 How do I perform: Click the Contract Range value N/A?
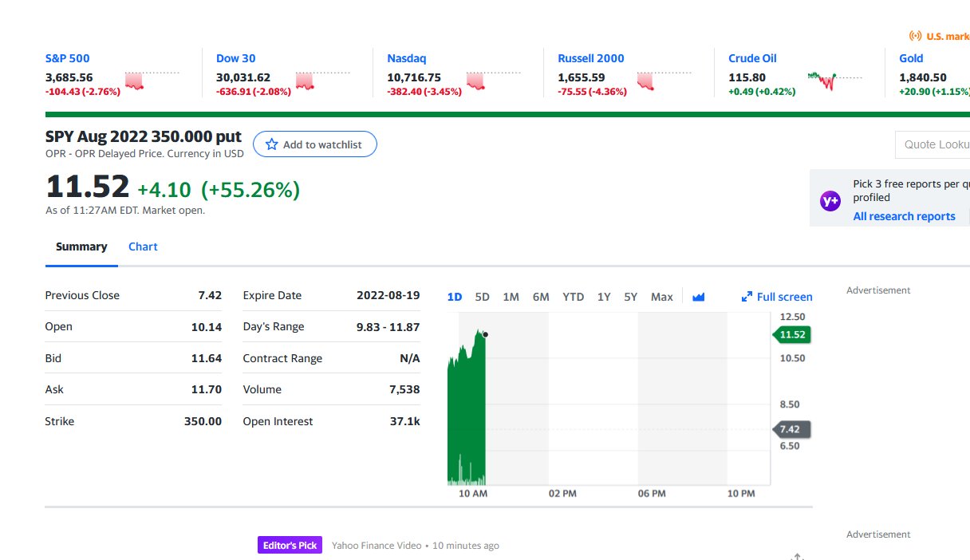click(x=410, y=358)
